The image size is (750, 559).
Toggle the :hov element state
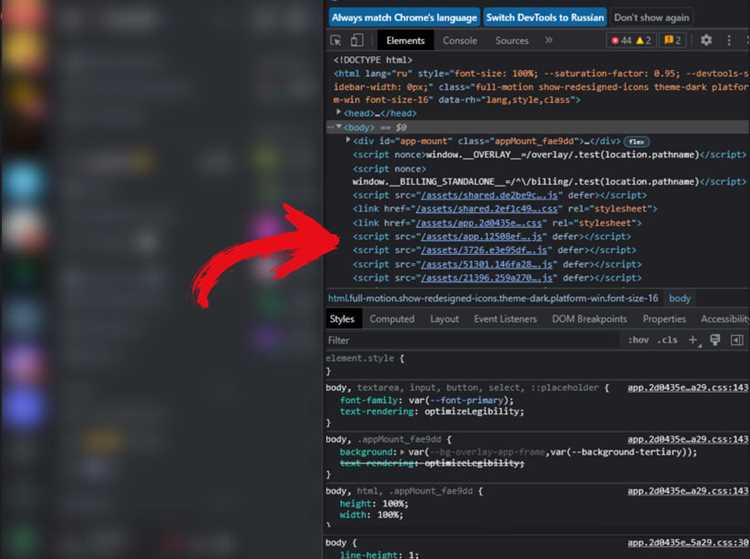tap(639, 340)
